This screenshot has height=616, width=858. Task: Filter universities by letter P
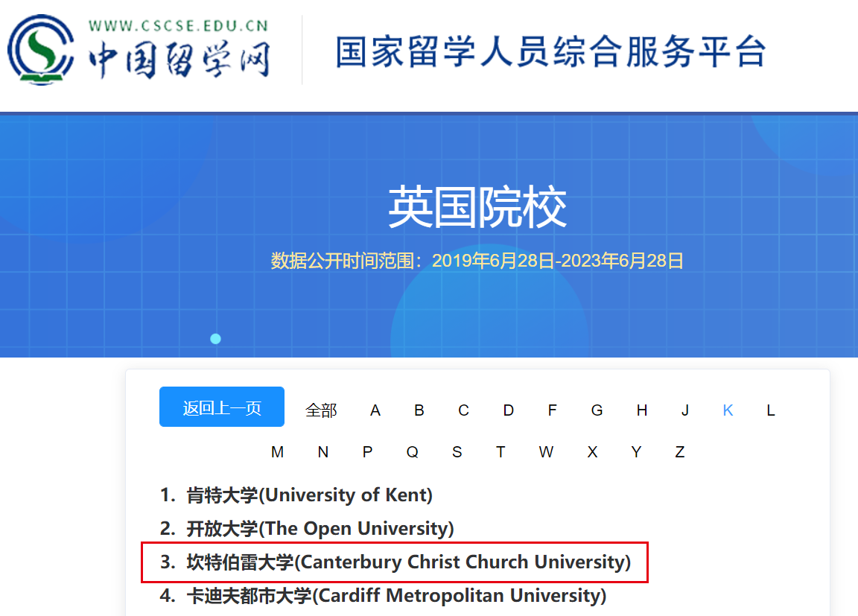[367, 452]
